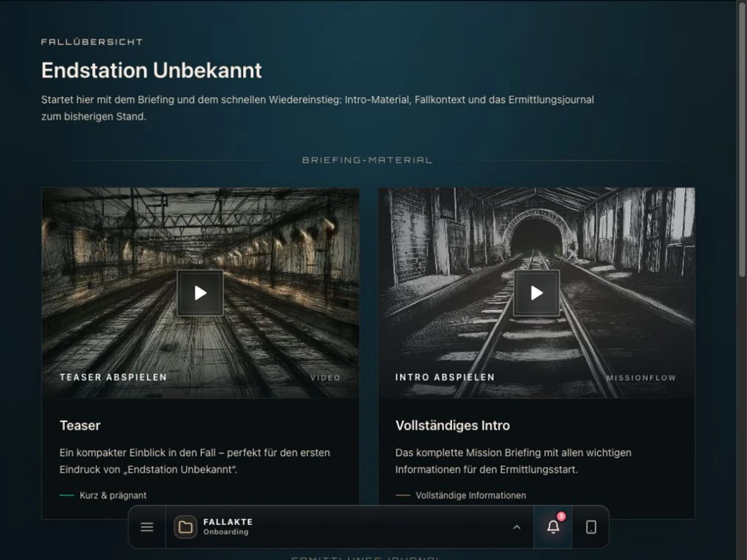Click 'FALLAKTE Onboarding' title in bottom bar

(x=228, y=526)
